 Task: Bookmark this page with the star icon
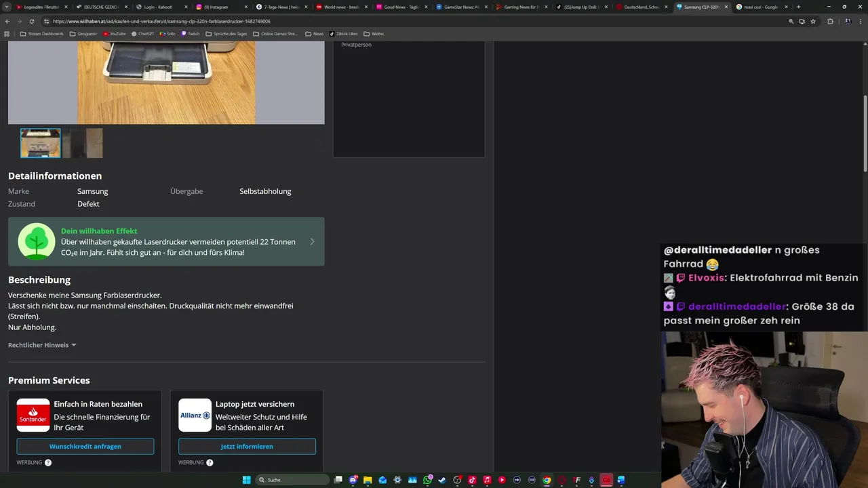(813, 21)
